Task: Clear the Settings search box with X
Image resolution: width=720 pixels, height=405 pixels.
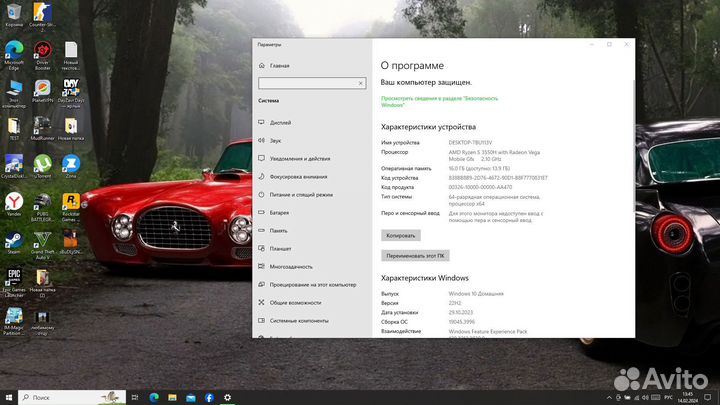Action: tap(360, 83)
